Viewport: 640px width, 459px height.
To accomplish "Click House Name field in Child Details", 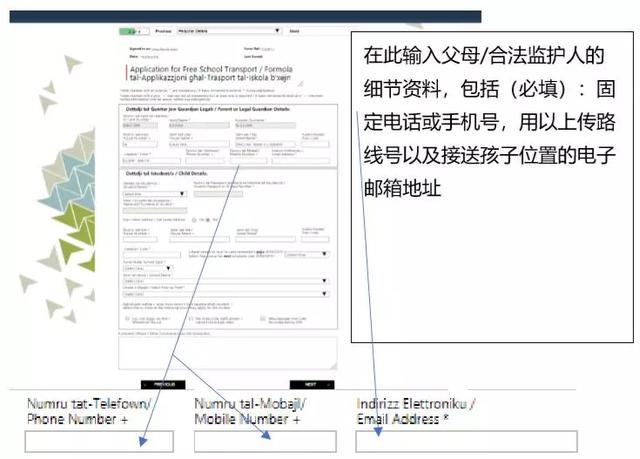I will coord(199,239).
